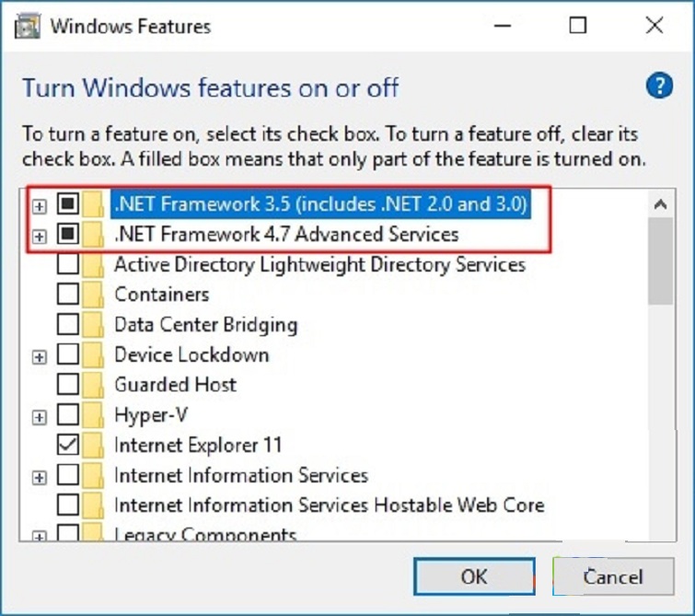Image resolution: width=695 pixels, height=616 pixels.
Task: Click the folder icon beside Containers
Action: [x=92, y=295]
